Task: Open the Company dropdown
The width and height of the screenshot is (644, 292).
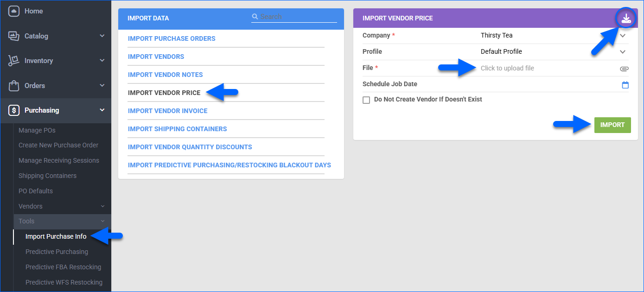Action: [x=623, y=36]
